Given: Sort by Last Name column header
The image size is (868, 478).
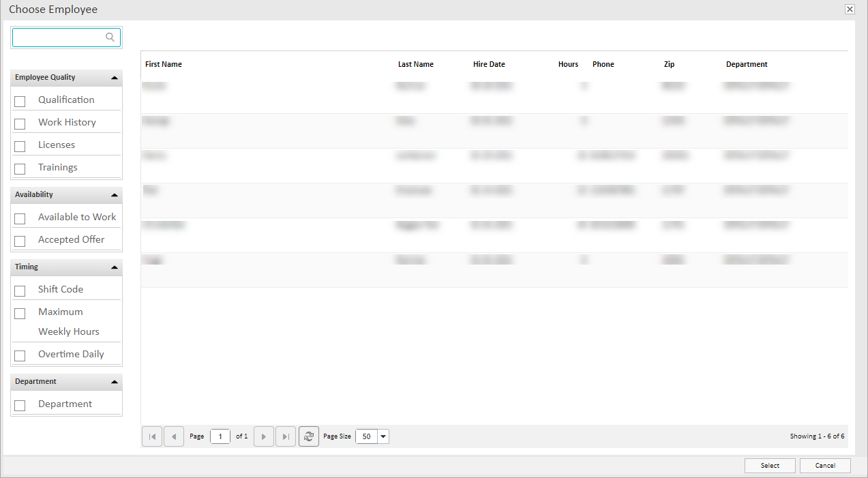Looking at the screenshot, I should pyautogui.click(x=416, y=64).
